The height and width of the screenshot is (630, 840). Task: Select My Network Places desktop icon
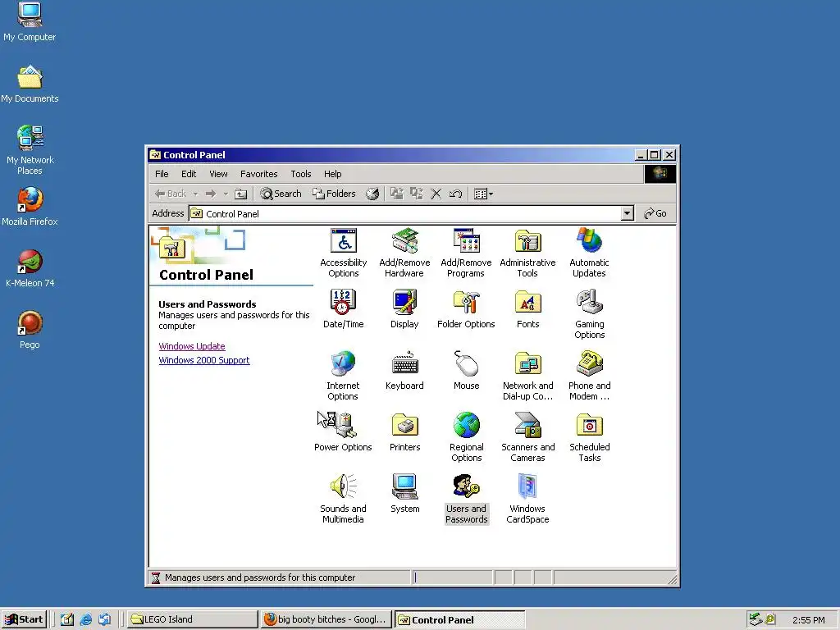[30, 151]
